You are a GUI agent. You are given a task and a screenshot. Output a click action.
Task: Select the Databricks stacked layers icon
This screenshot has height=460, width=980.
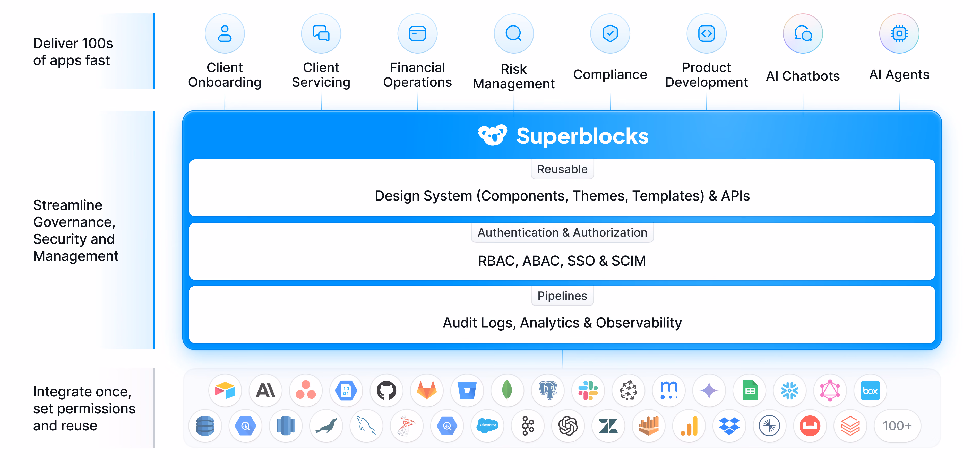click(x=851, y=426)
